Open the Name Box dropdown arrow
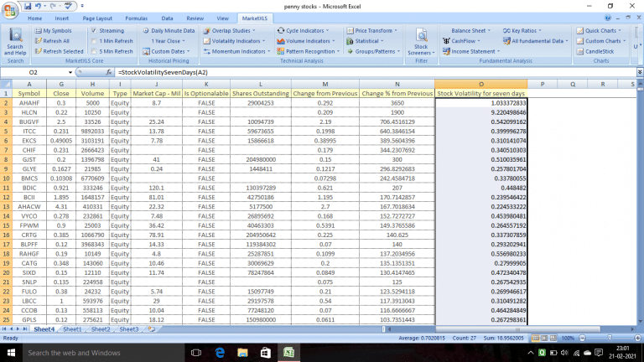Image resolution: width=644 pixels, height=362 pixels. 70,72
